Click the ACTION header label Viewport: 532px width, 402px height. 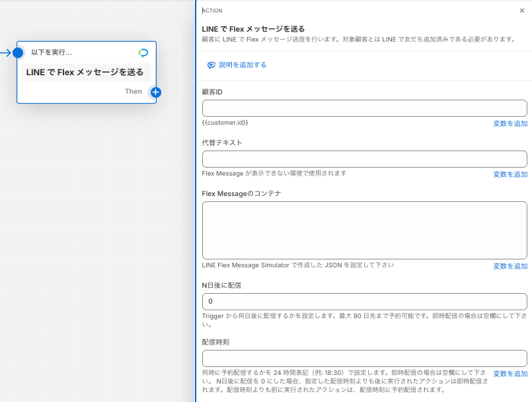(212, 11)
